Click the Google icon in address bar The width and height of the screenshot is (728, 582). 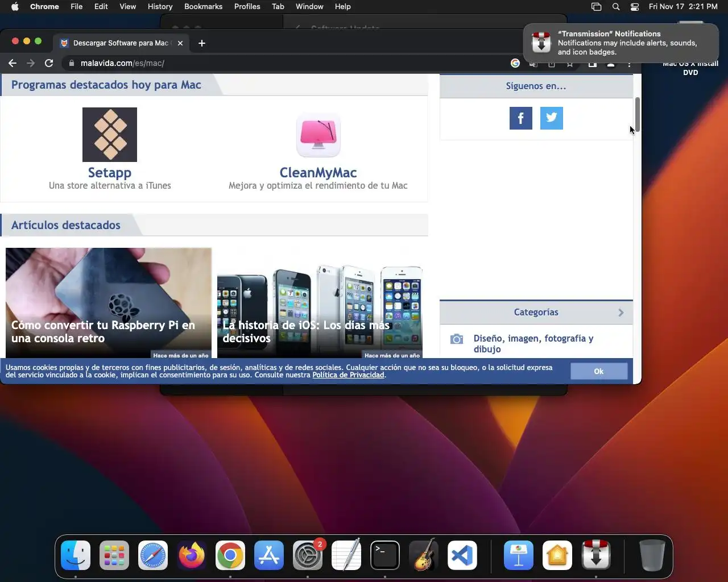tap(515, 63)
